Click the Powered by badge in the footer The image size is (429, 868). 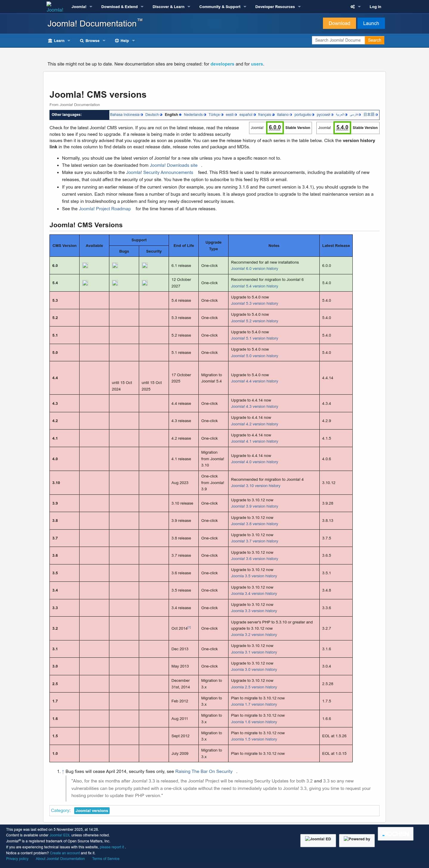[357, 840]
